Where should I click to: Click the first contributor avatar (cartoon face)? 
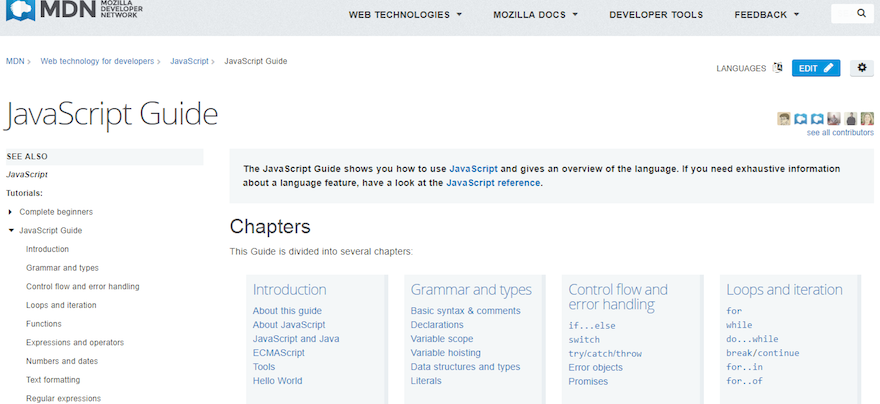pos(784,118)
